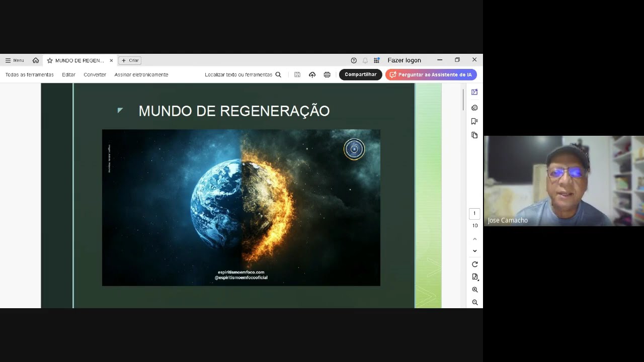
Task: Click the current page number box
Action: [x=474, y=214]
